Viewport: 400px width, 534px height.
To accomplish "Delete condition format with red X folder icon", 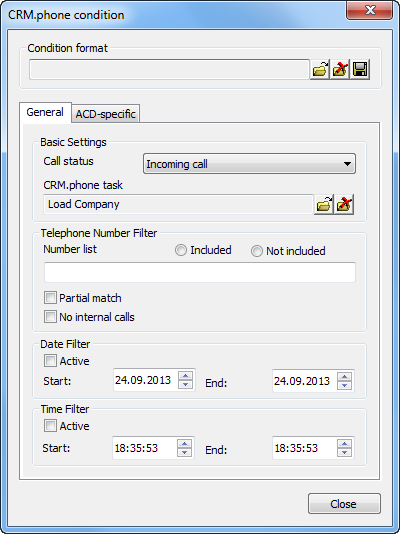I will click(340, 69).
